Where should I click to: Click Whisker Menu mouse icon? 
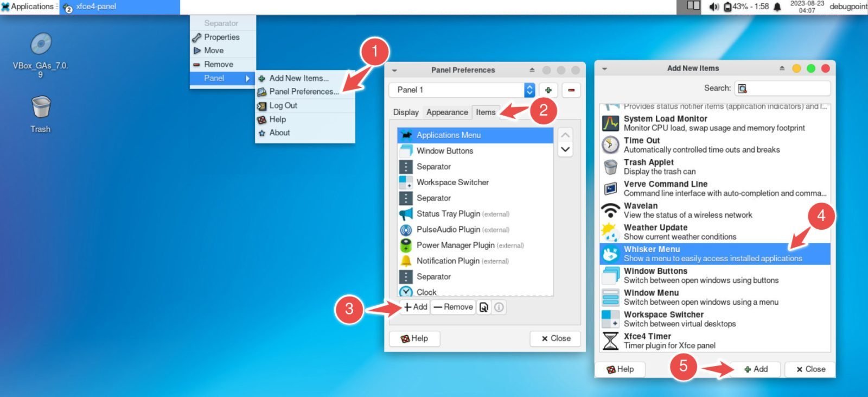pyautogui.click(x=611, y=254)
